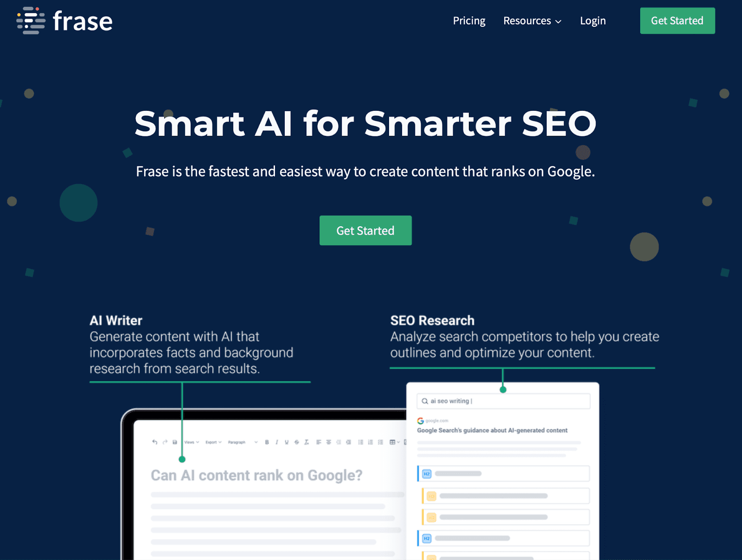Click the redo arrow in the editor toolbar
Screen dimensions: 742x560
tap(165, 442)
